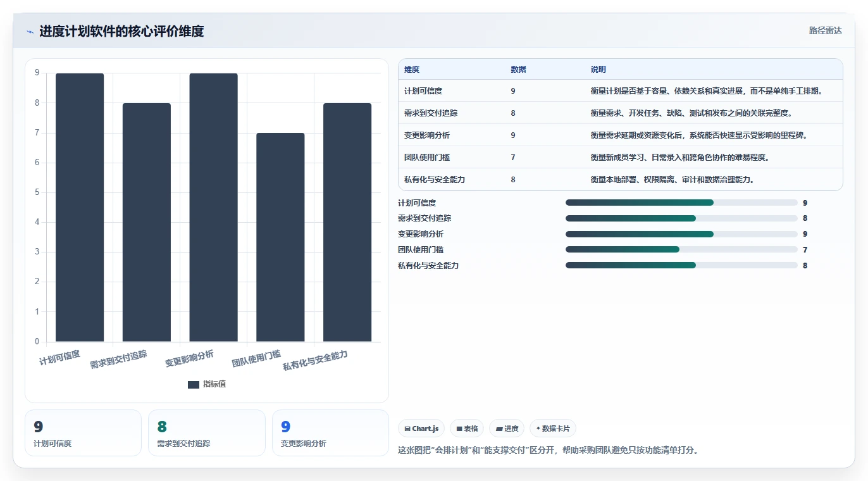
Task: Click the description starting 衡量新成员学习
Action: click(679, 158)
